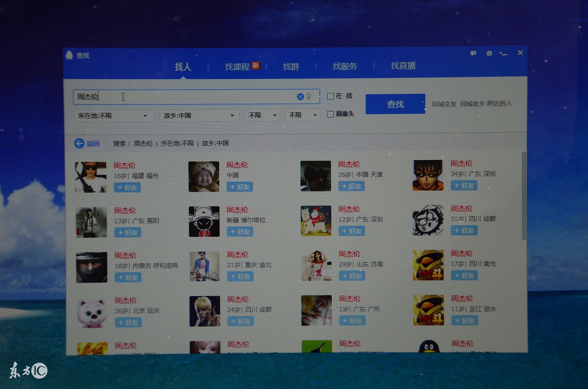Switch to the 找人 tab
The width and height of the screenshot is (588, 389).
click(183, 67)
